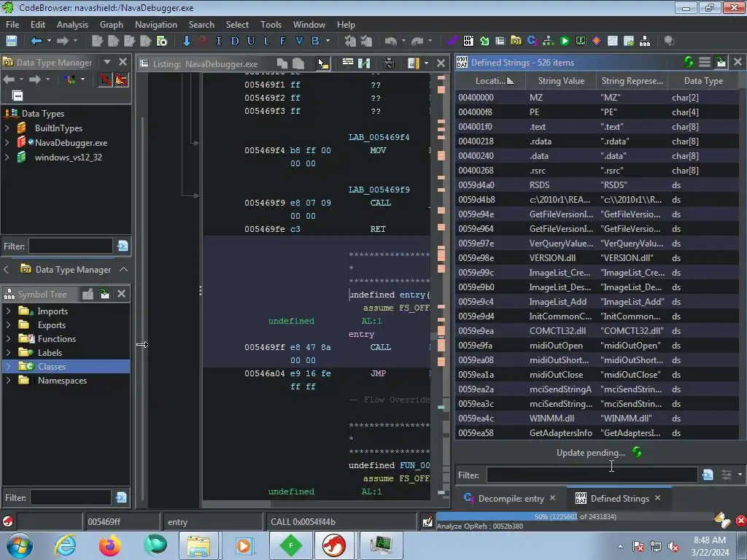747x560 pixels.
Task: Open Internet Explorer from the taskbar
Action: click(65, 545)
